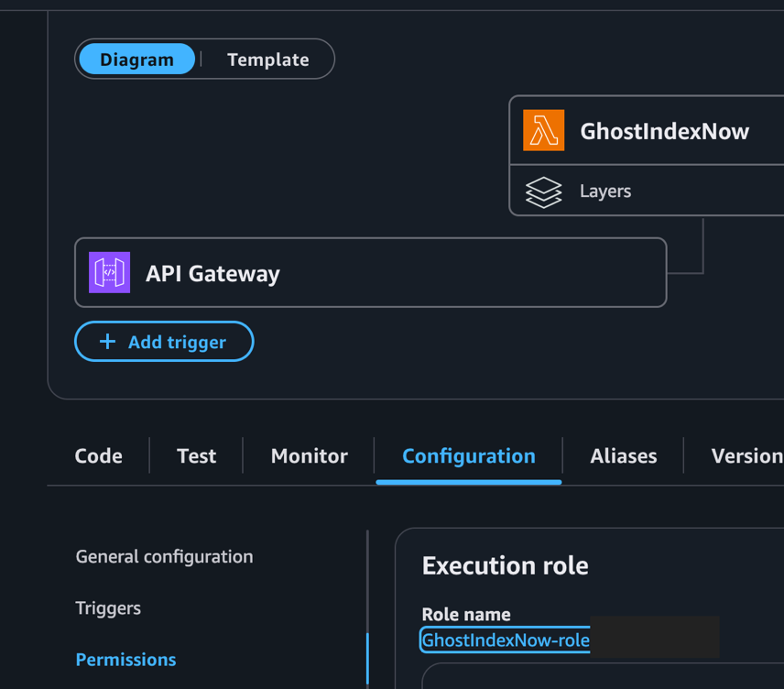Open the Triggers settings section
This screenshot has height=689, width=784.
(x=108, y=608)
